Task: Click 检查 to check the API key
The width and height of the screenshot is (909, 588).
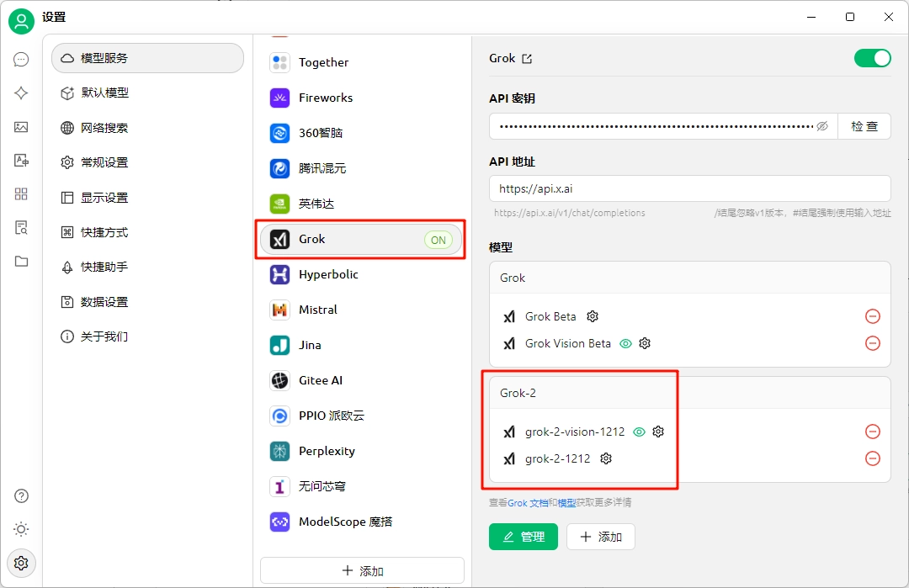Action: (x=864, y=126)
